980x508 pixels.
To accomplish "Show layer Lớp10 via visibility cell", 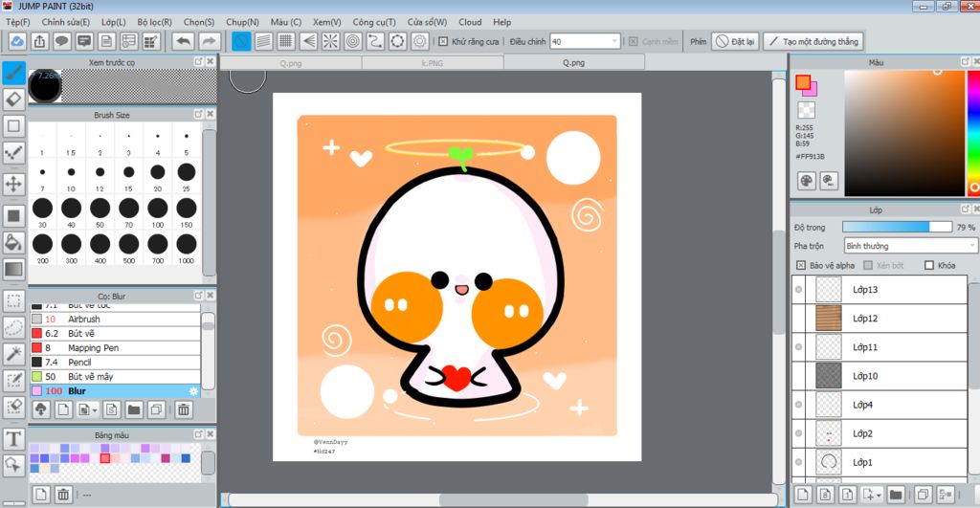I will pyautogui.click(x=799, y=376).
